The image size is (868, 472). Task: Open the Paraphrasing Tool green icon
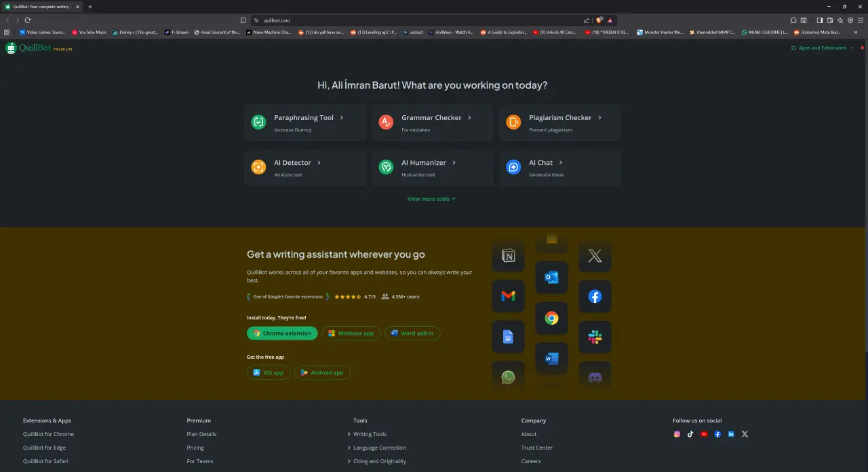point(258,122)
